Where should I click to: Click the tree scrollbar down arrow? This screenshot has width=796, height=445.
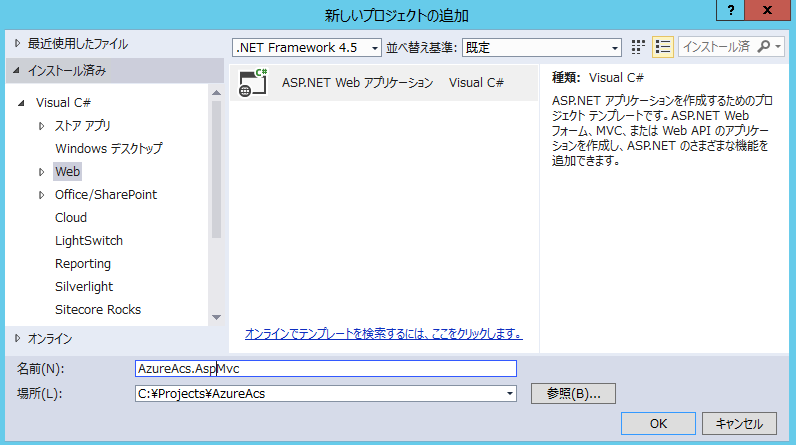(x=216, y=317)
